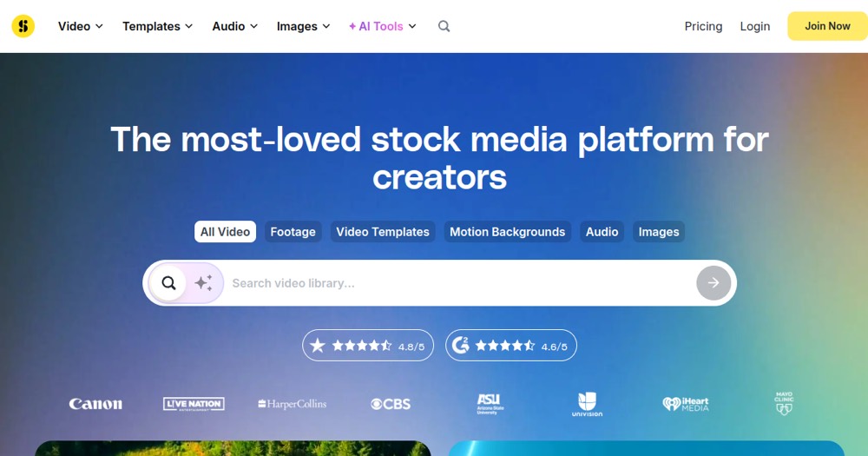The width and height of the screenshot is (868, 456).
Task: Click the Live Nation logo
Action: coord(194,404)
